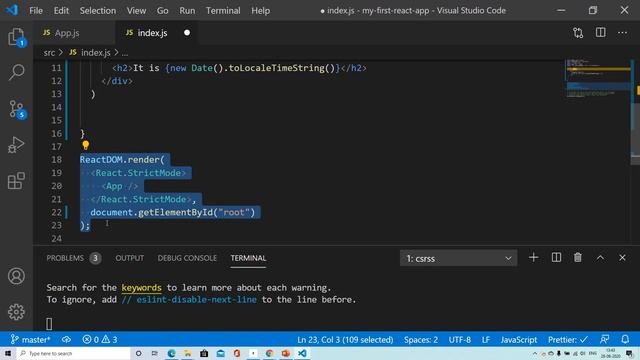Switch to the OUTPUT panel tab
The width and height of the screenshot is (640, 360).
tap(129, 258)
